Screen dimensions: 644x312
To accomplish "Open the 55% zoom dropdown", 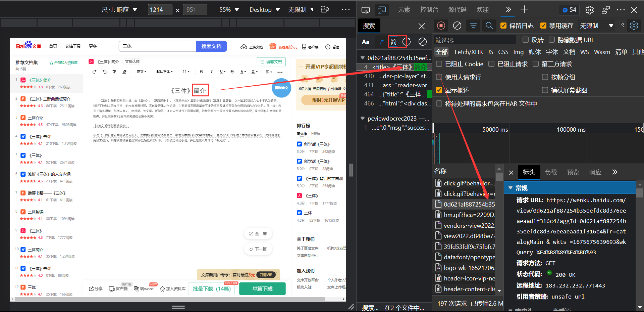I will point(229,9).
